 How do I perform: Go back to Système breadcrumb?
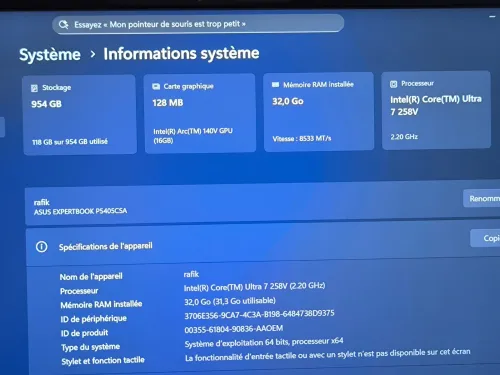(x=50, y=55)
